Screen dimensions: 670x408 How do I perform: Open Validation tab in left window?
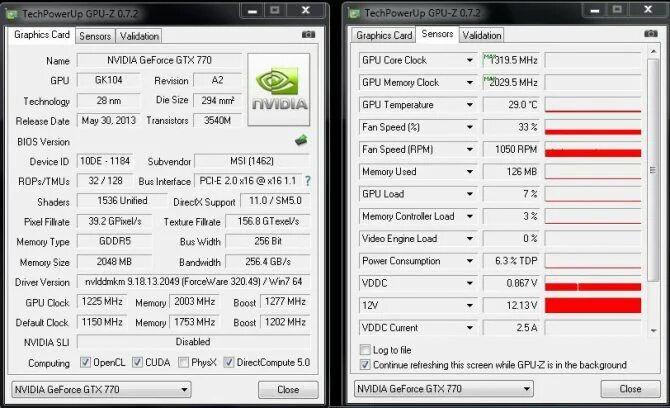pos(139,36)
